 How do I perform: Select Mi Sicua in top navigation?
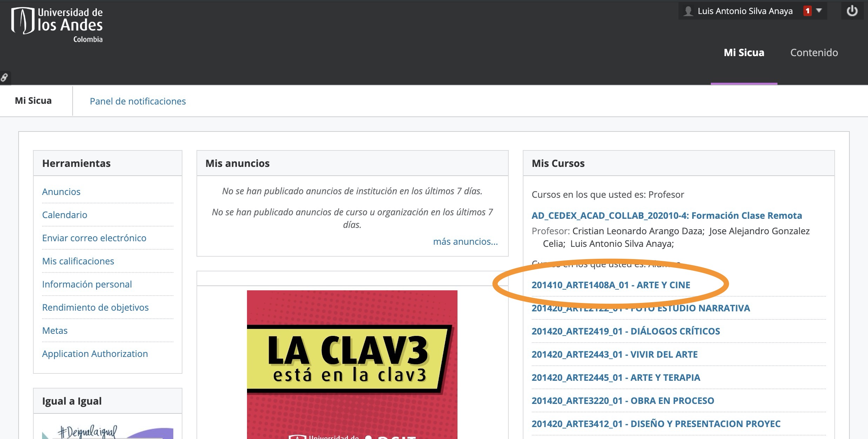[x=744, y=53]
